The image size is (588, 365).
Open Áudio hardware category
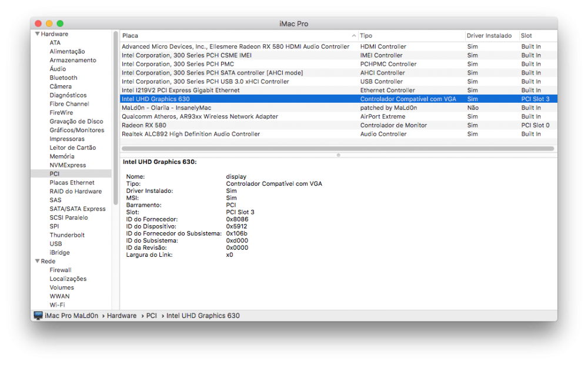(x=58, y=69)
